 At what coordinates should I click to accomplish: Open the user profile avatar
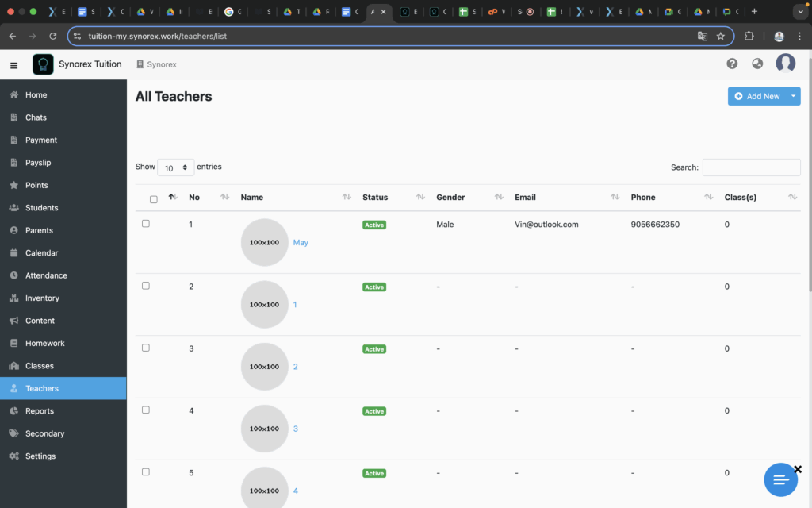point(785,63)
